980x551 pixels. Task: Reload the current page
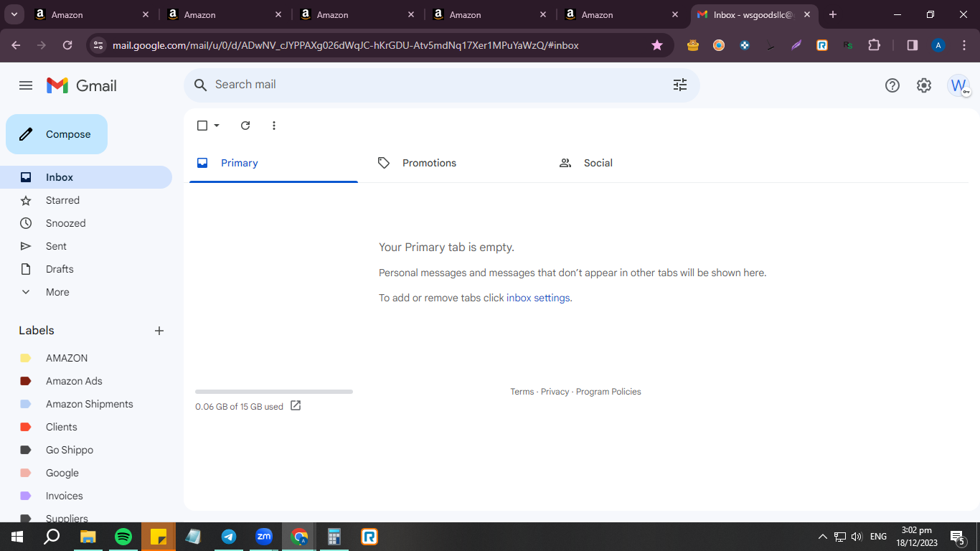point(67,45)
